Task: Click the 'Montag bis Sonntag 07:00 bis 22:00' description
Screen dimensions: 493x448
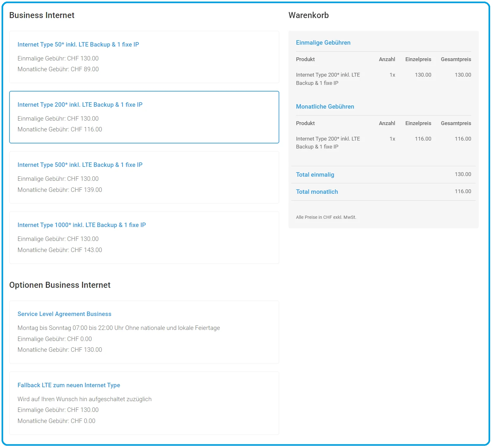Action: (119, 328)
